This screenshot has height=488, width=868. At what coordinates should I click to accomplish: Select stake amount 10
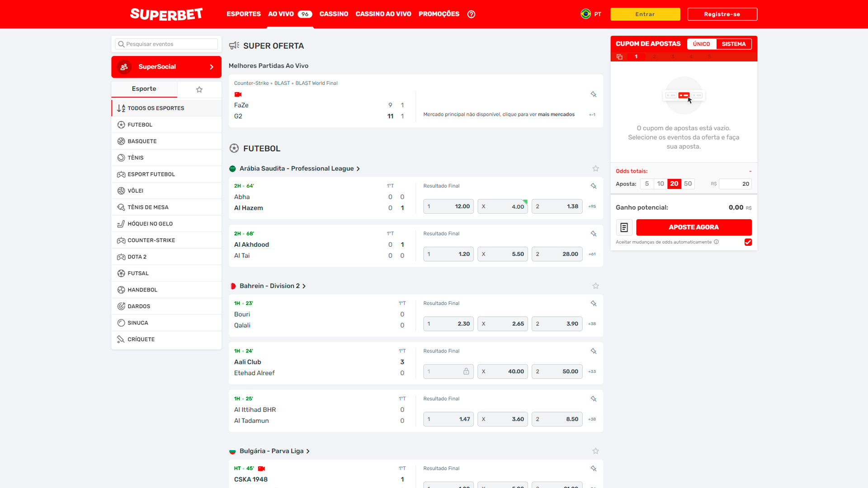pos(660,184)
